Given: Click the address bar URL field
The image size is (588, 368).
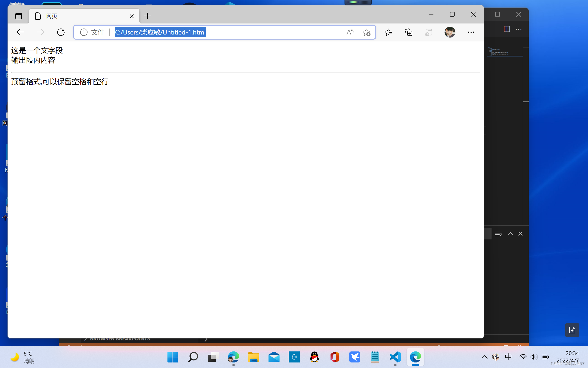Looking at the screenshot, I should (x=225, y=32).
